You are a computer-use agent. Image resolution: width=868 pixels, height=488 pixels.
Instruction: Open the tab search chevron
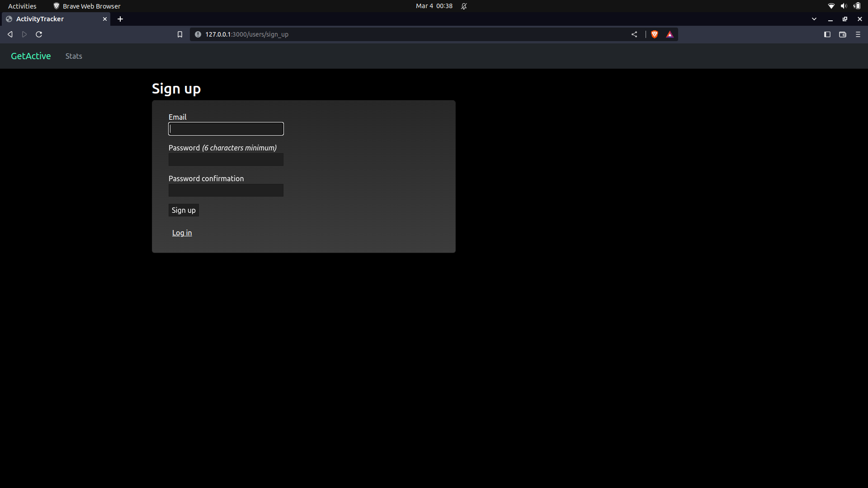[x=814, y=19]
